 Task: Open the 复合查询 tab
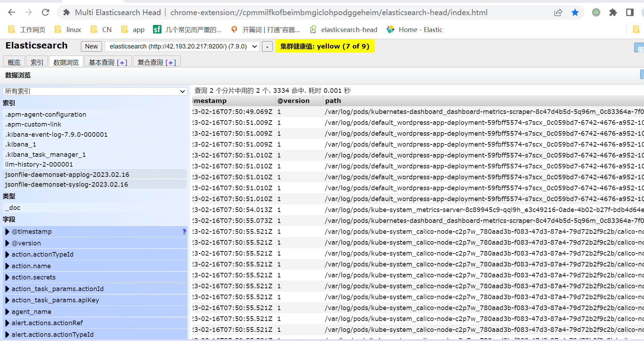coord(150,62)
